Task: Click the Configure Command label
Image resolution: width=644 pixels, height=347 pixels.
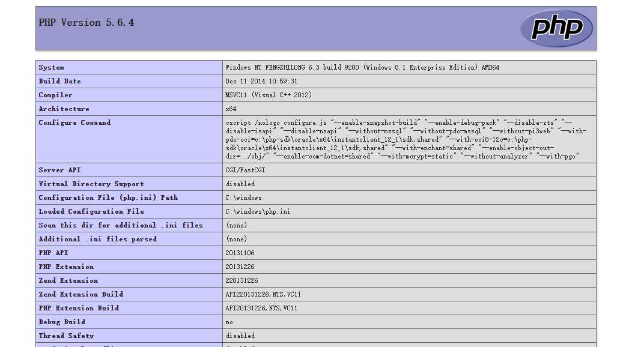Action: click(74, 122)
